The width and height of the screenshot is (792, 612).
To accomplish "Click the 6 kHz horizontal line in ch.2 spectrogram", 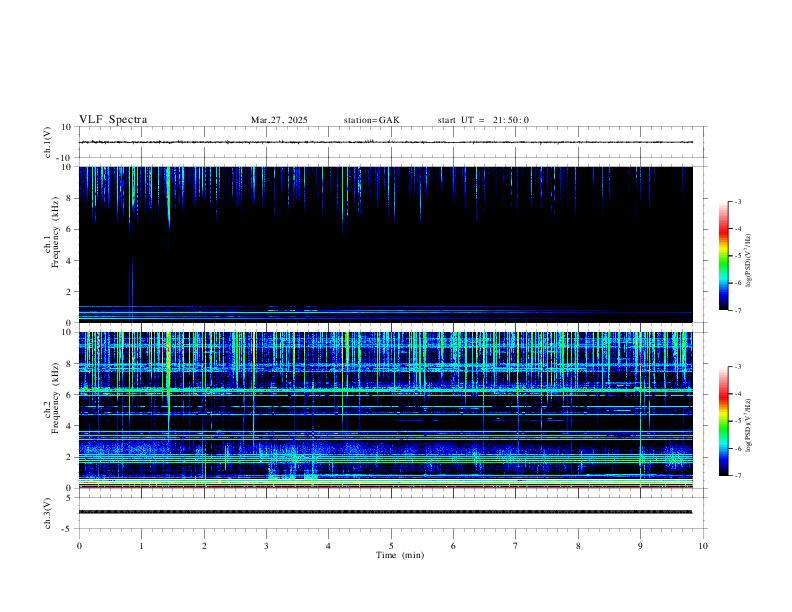I will (x=386, y=390).
